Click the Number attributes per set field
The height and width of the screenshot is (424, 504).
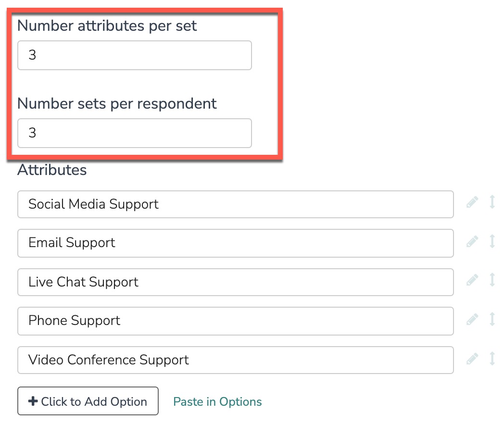pyautogui.click(x=134, y=55)
